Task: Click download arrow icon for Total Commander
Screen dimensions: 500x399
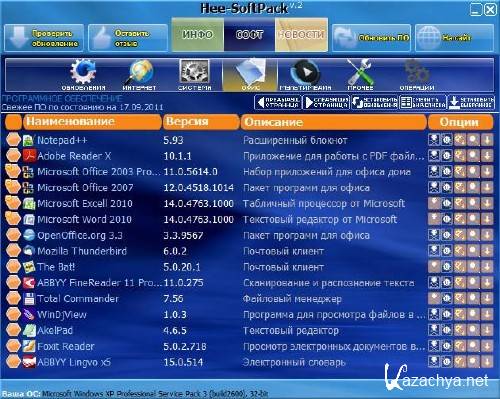Action: [x=487, y=298]
